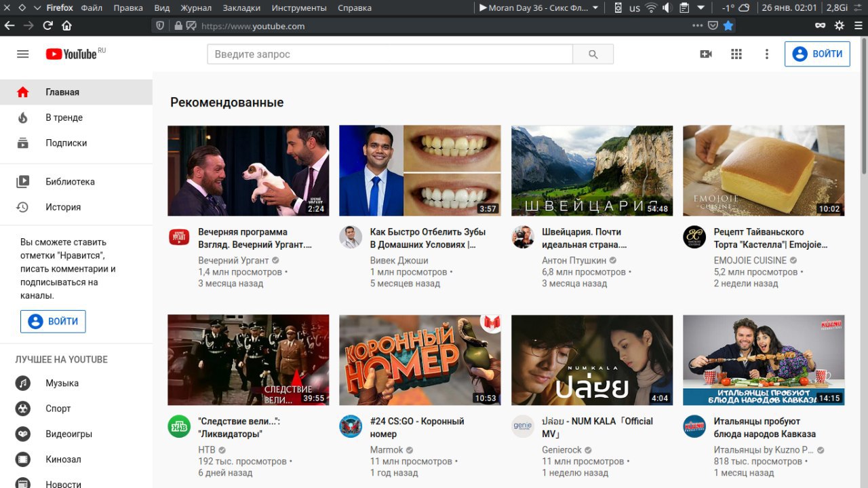Click the Антон Птушкин channel avatar

[523, 238]
